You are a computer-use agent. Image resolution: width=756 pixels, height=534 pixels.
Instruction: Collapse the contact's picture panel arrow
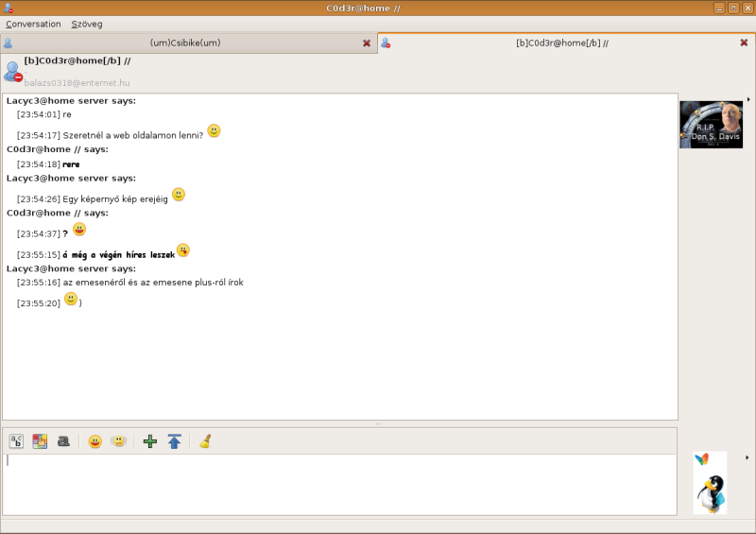pos(748,99)
